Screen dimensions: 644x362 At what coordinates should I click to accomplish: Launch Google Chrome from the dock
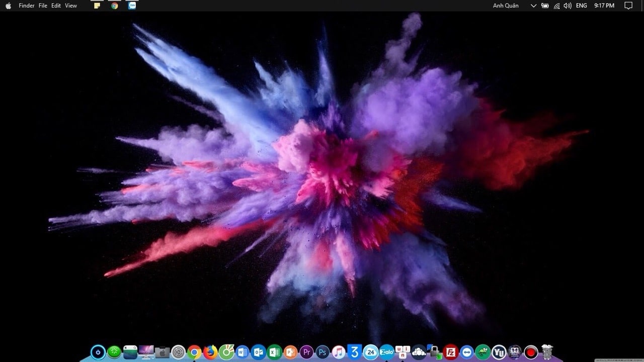coord(194,352)
